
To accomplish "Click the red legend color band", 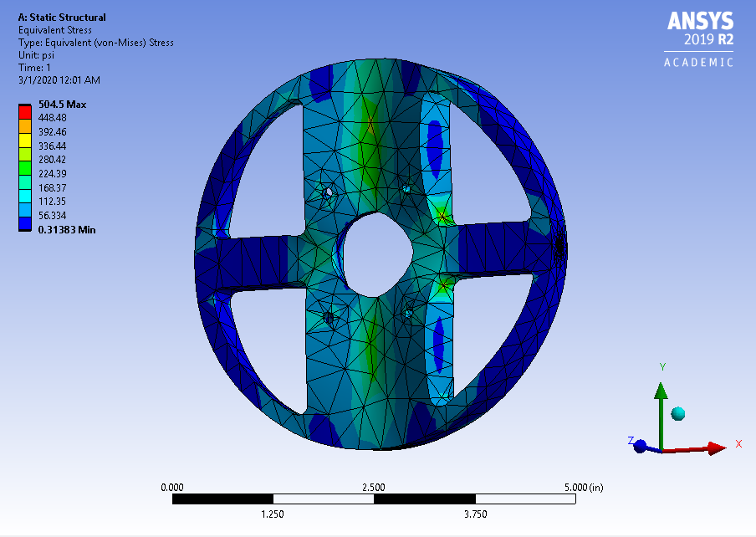I will click(x=25, y=112).
